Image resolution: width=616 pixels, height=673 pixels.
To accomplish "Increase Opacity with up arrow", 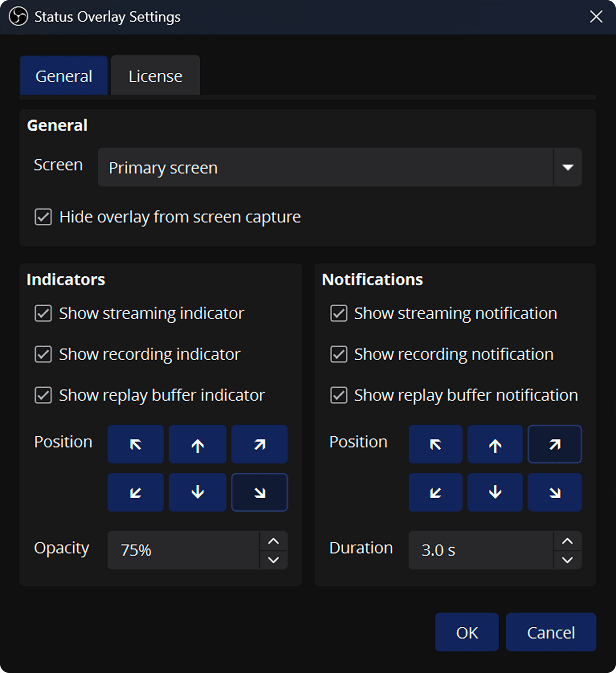I will click(x=273, y=541).
